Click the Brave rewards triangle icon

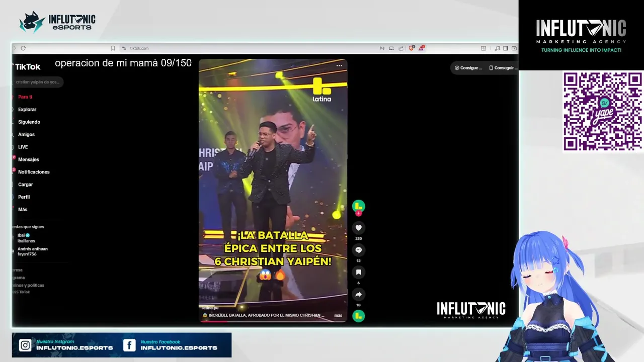click(421, 48)
